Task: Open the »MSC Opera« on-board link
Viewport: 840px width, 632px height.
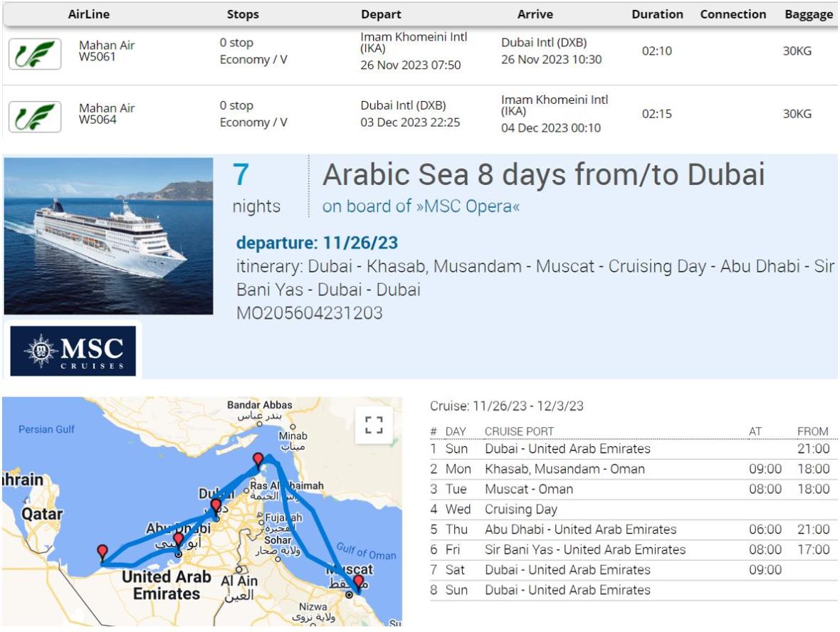Action: pos(421,206)
